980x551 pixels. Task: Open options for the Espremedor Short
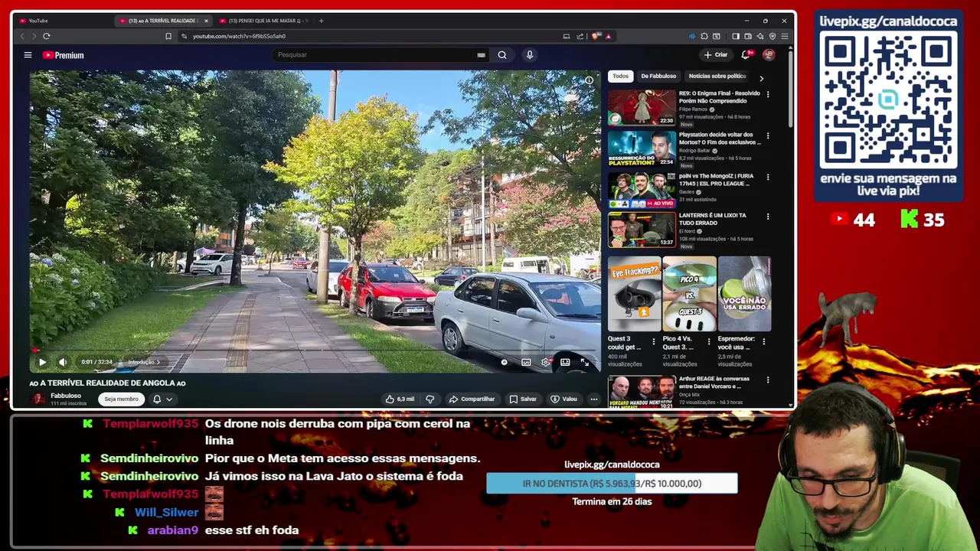pos(763,341)
